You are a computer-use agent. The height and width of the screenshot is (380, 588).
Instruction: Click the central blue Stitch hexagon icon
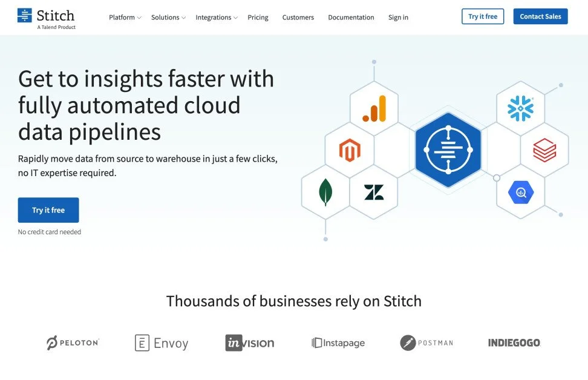click(448, 149)
